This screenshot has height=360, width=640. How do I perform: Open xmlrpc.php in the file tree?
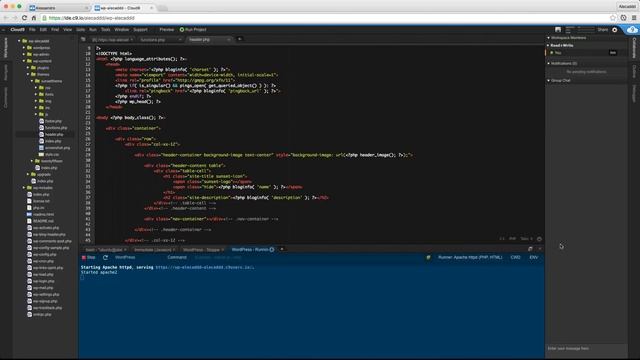pos(42,314)
